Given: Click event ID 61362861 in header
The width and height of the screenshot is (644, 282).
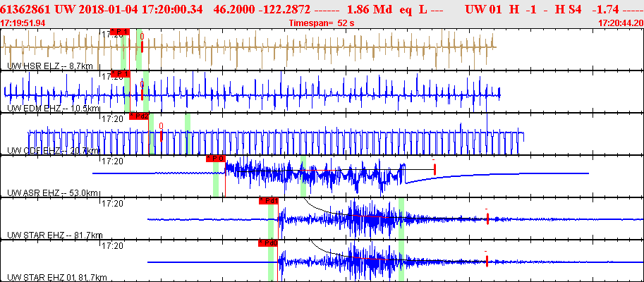Looking at the screenshot, I should tap(27, 10).
